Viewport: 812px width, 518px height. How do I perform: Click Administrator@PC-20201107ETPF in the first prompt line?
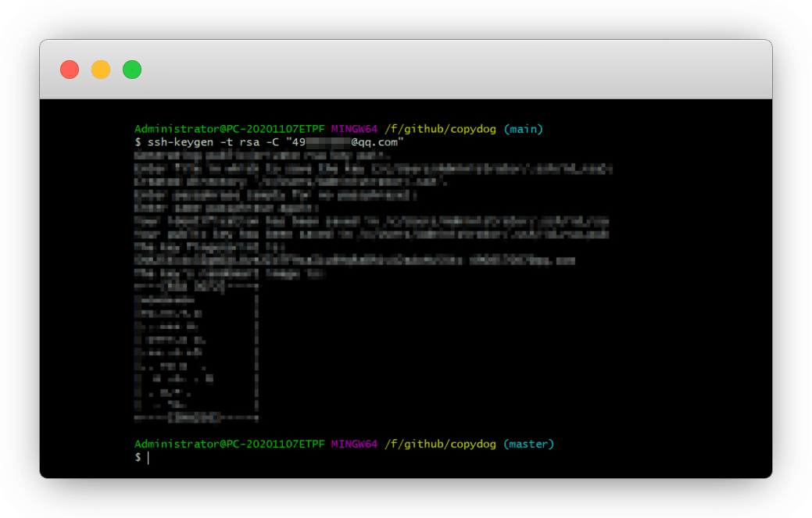(x=230, y=129)
